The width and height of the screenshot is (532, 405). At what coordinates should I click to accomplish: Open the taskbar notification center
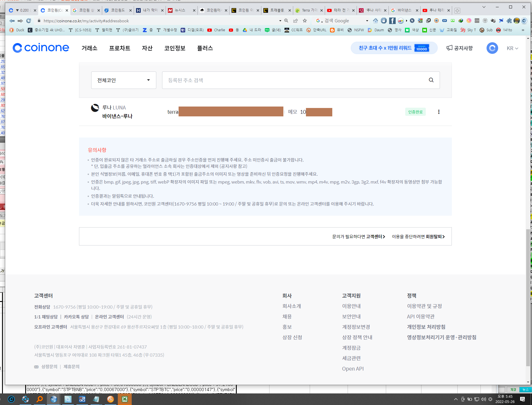coord(522,399)
